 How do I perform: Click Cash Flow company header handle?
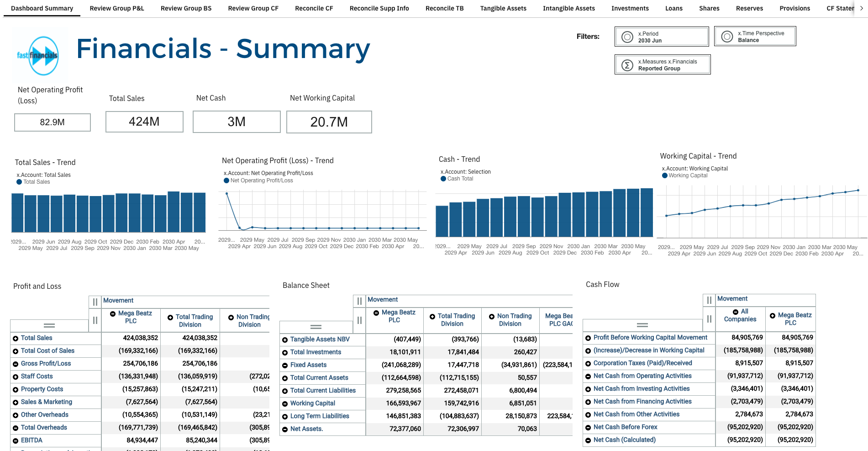[709, 318]
